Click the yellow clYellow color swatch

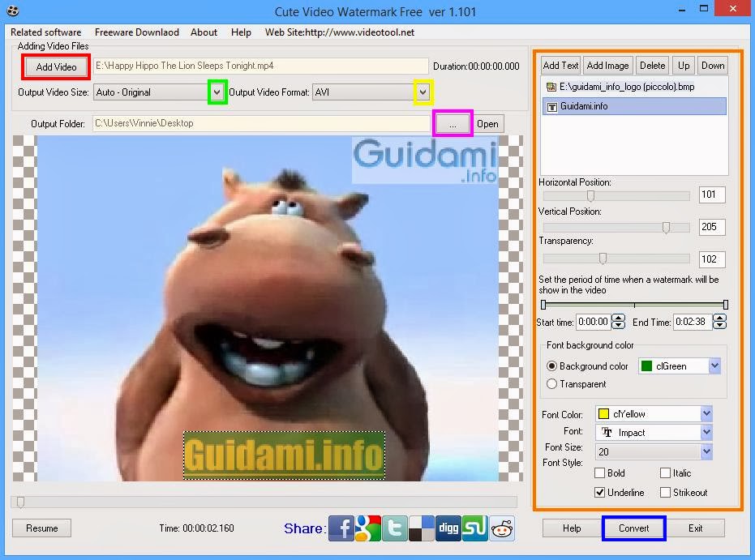[x=603, y=414]
